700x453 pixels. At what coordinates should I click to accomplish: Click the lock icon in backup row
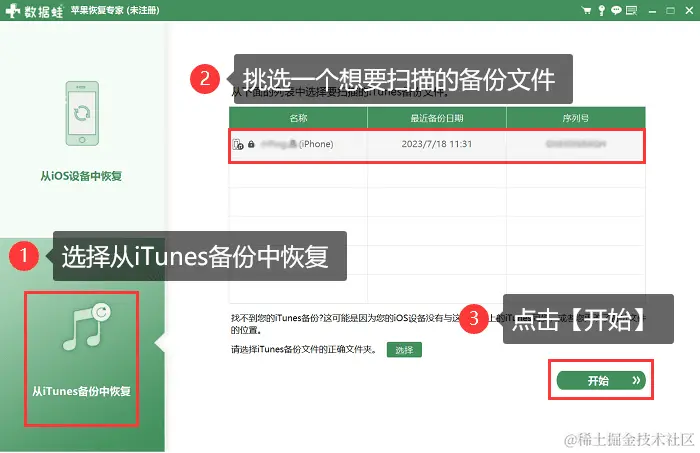(251, 144)
